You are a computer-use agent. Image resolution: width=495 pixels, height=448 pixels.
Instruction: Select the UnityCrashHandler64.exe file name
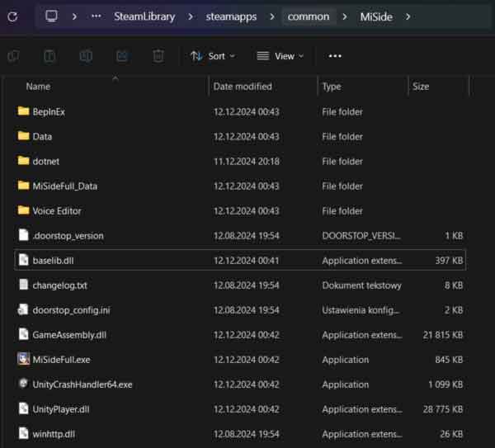(82, 384)
